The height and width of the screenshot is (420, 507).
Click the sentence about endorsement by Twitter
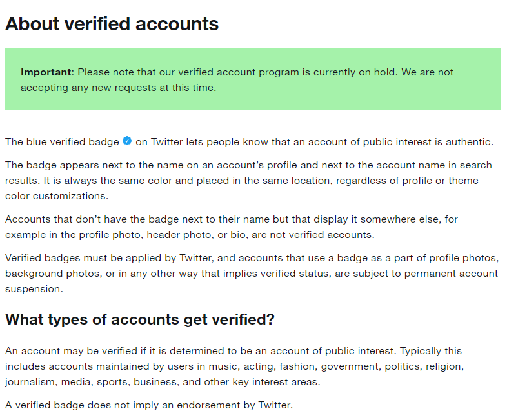[x=149, y=405]
